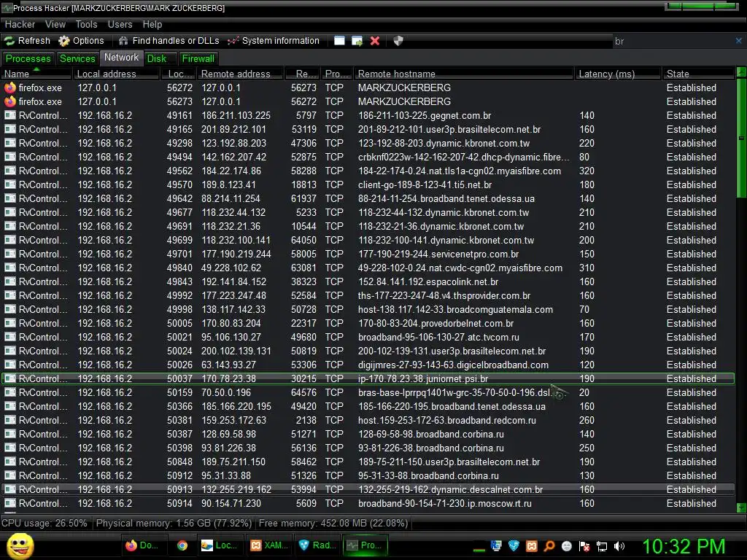747x560 pixels.
Task: Switch to the Processes tab
Action: [x=28, y=58]
